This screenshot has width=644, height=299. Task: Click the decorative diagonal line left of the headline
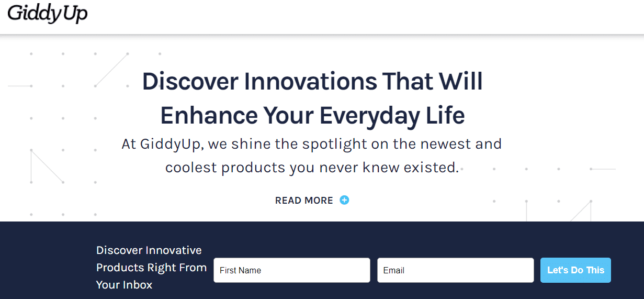click(111, 69)
